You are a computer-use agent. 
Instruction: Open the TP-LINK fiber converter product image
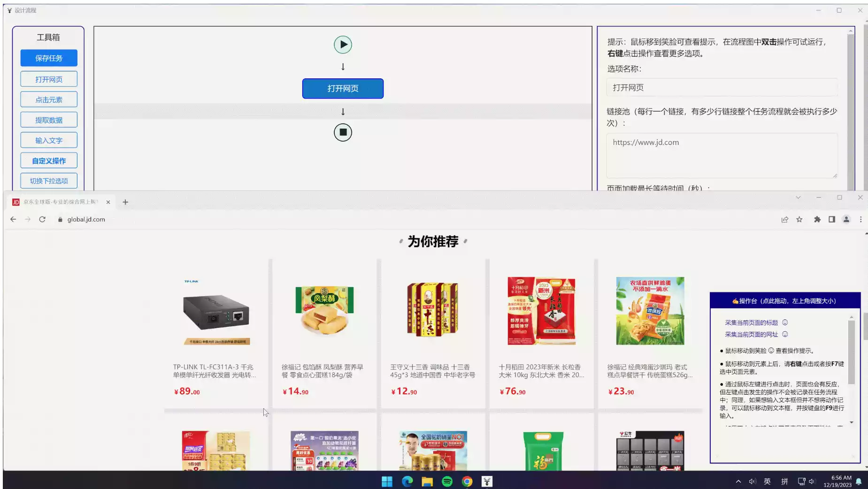(x=216, y=311)
